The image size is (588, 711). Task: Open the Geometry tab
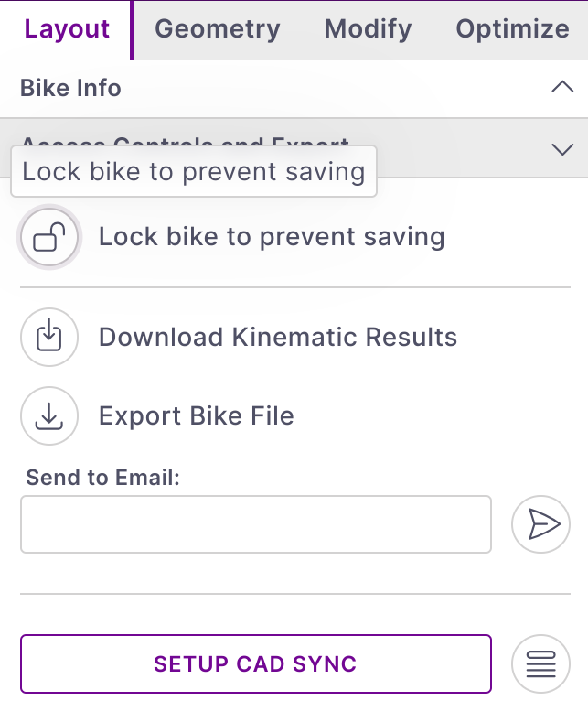(218, 29)
